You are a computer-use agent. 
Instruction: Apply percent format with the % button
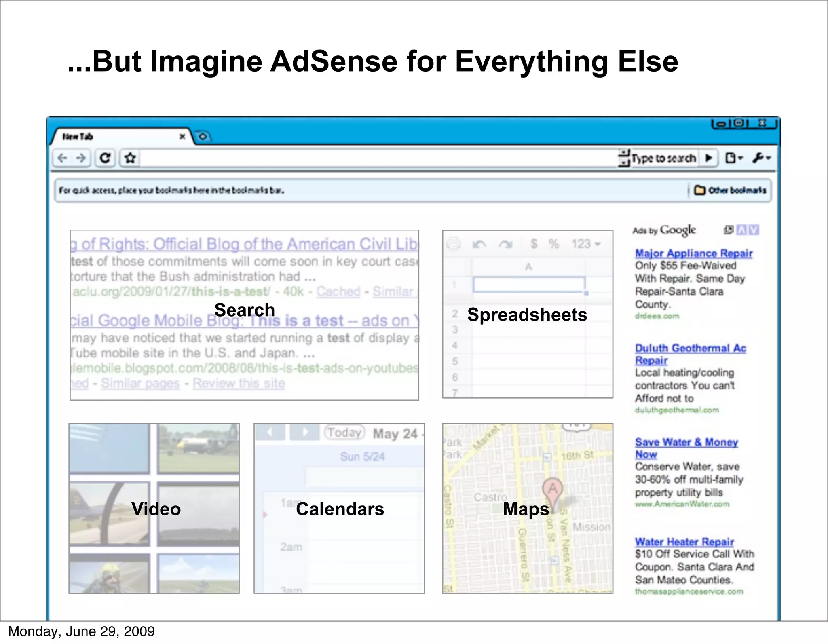point(553,244)
